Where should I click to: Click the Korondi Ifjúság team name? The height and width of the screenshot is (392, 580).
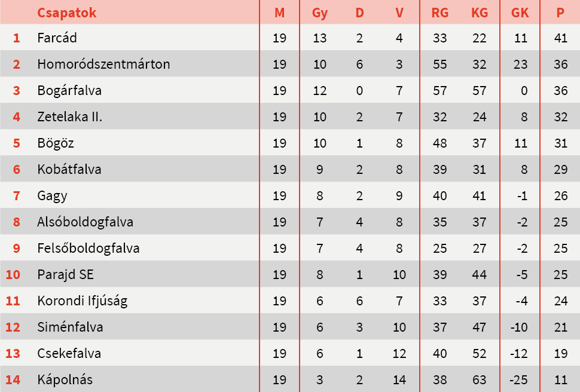82,301
